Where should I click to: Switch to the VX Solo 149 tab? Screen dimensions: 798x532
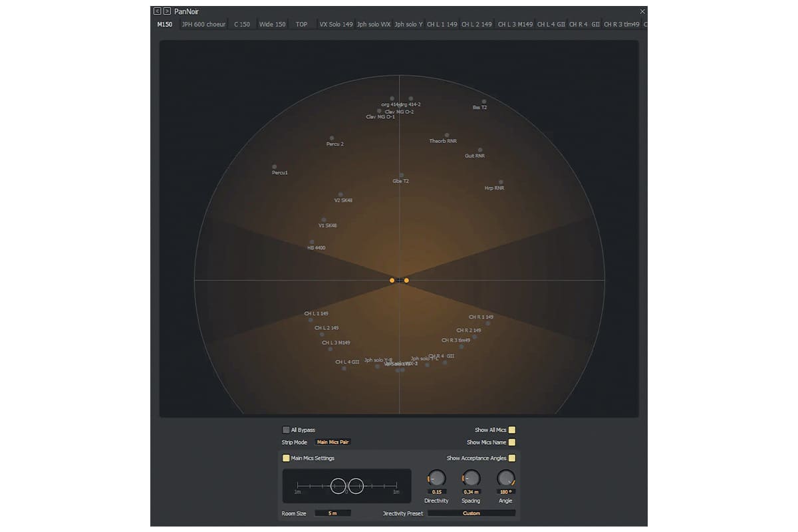[x=336, y=25]
